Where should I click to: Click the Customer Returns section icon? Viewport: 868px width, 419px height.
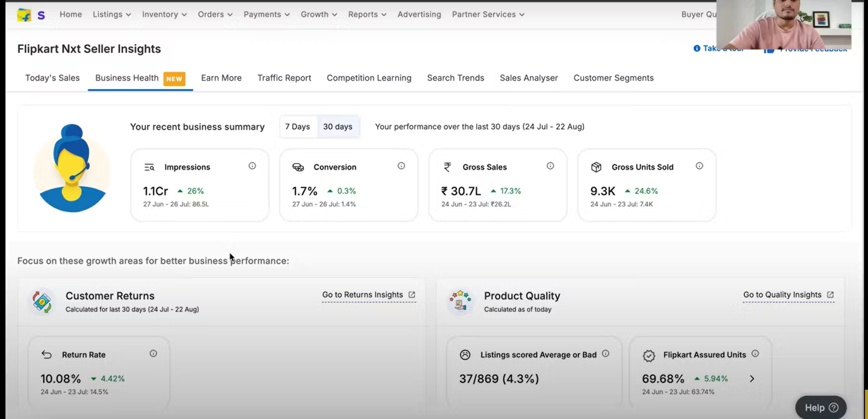42,301
